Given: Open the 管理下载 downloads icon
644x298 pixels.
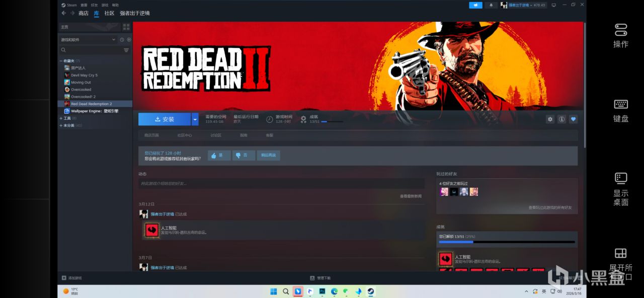Looking at the screenshot, I should 312,278.
